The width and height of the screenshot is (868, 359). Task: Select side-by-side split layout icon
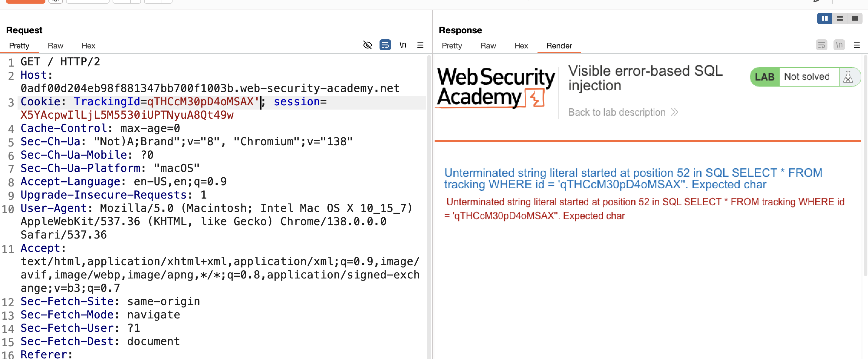(x=824, y=18)
